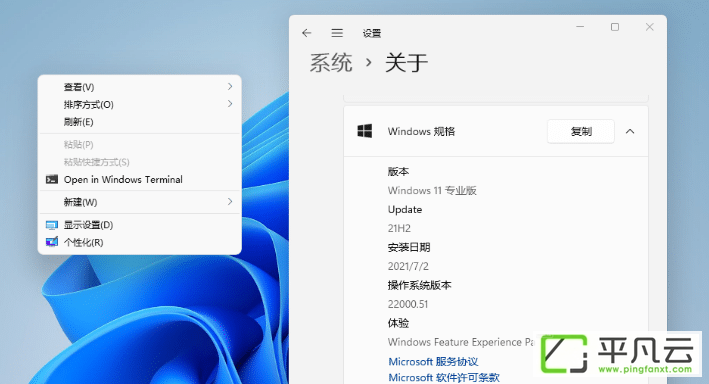Click the greyed-out 粘贴快捷方式(S) entry
The image size is (709, 384).
[x=140, y=162]
